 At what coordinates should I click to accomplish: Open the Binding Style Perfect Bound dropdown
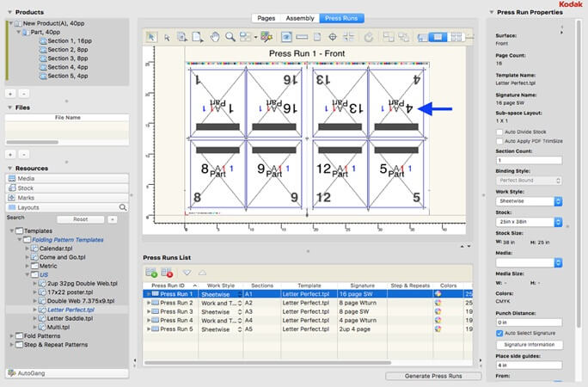tap(529, 181)
